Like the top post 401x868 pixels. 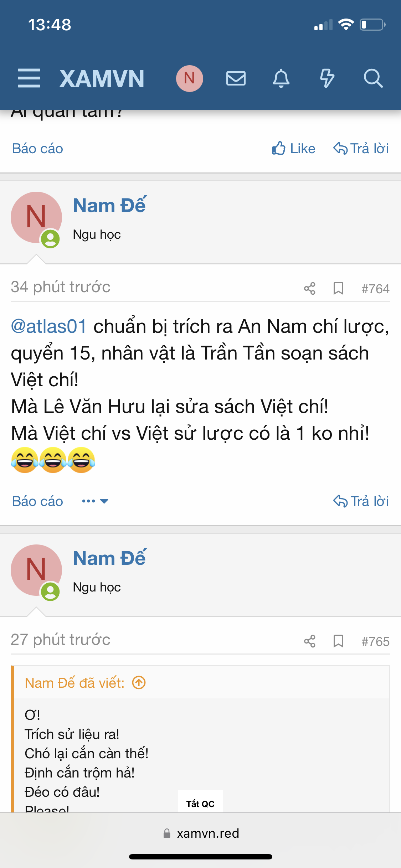pyautogui.click(x=294, y=148)
